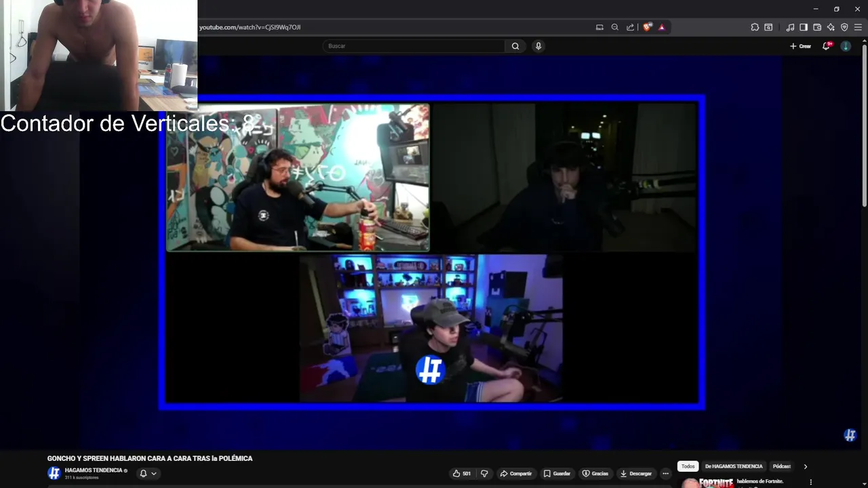Click the magnifier search button beside the search box
This screenshot has width=868, height=488.
[x=515, y=46]
